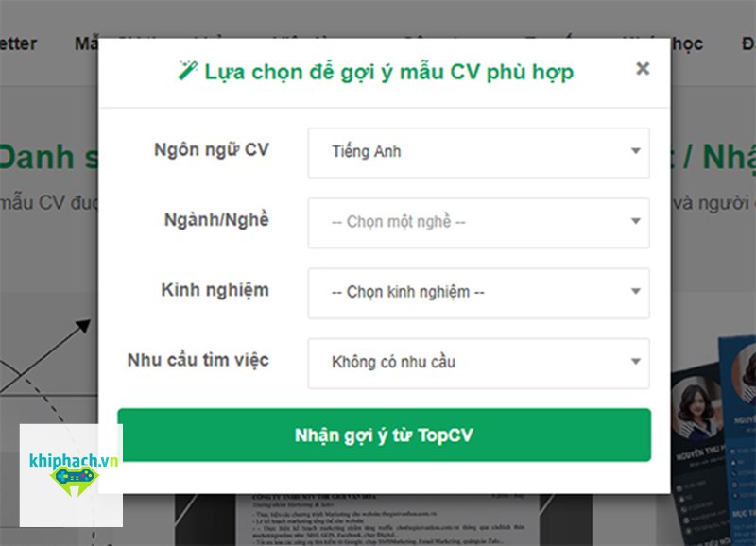Close the CV suggestion dialog

click(643, 69)
